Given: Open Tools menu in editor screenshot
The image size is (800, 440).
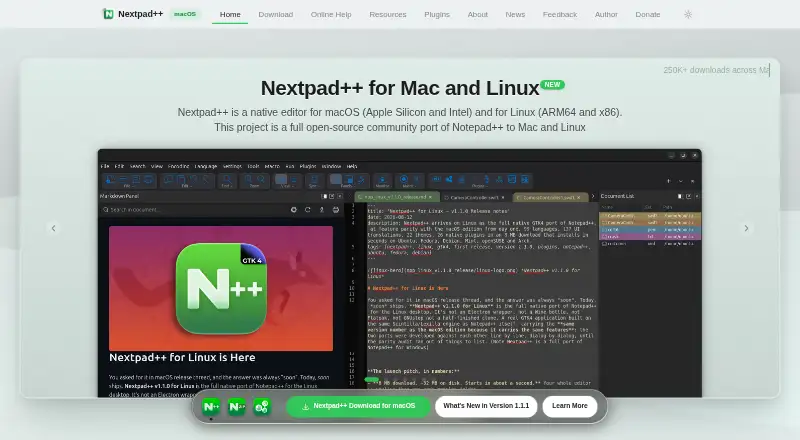Looking at the screenshot, I should pyautogui.click(x=254, y=166).
